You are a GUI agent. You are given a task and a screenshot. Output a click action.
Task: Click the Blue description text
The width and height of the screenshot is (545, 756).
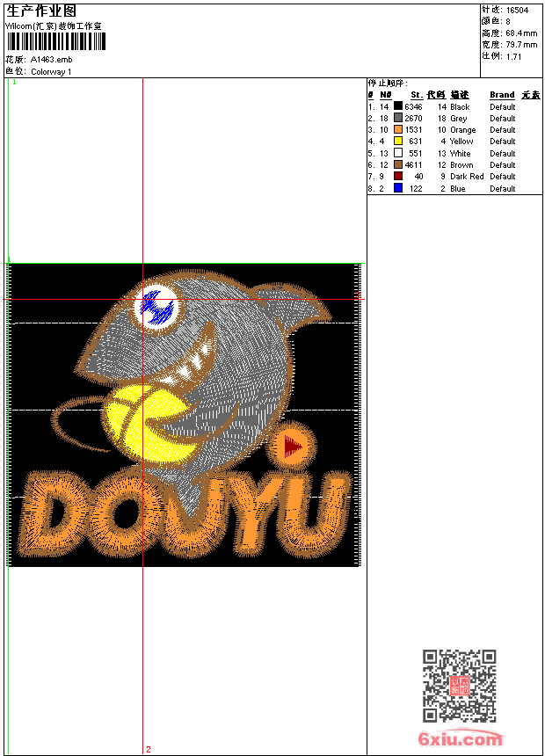(x=458, y=189)
